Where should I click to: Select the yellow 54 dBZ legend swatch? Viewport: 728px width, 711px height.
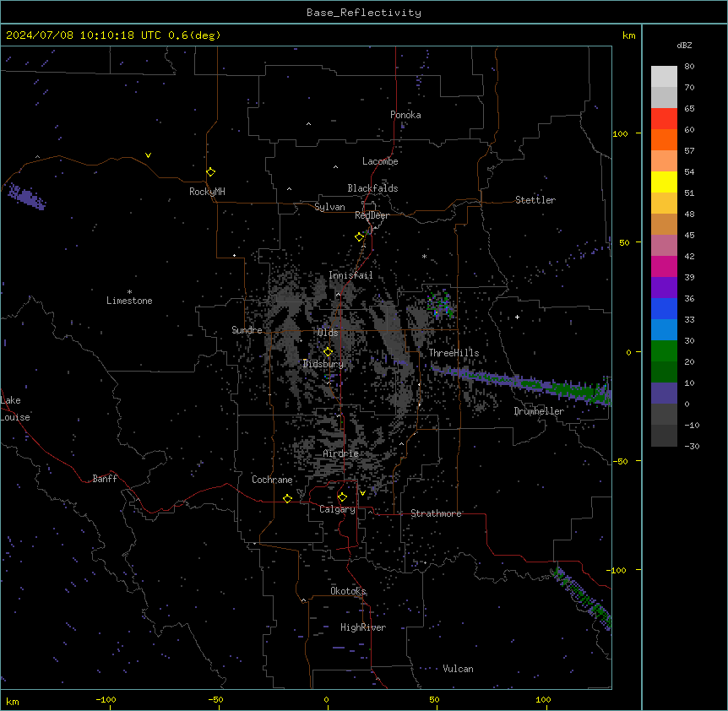tap(664, 182)
